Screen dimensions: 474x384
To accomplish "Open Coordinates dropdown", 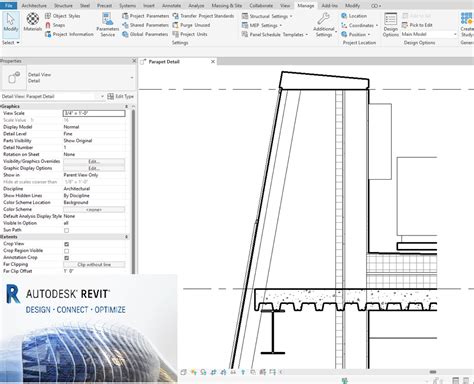I will pyautogui.click(x=359, y=25).
